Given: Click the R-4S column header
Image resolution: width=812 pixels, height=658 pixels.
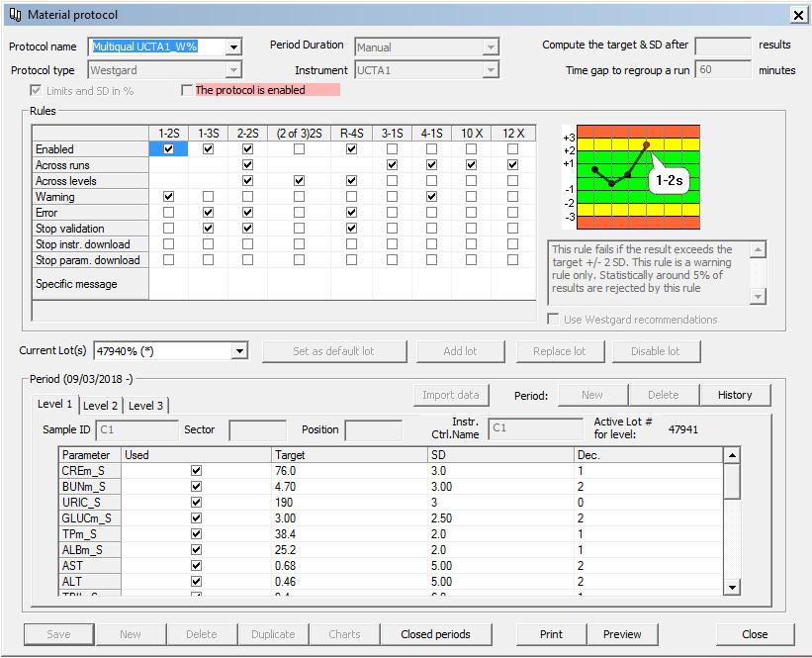Looking at the screenshot, I should [x=352, y=134].
